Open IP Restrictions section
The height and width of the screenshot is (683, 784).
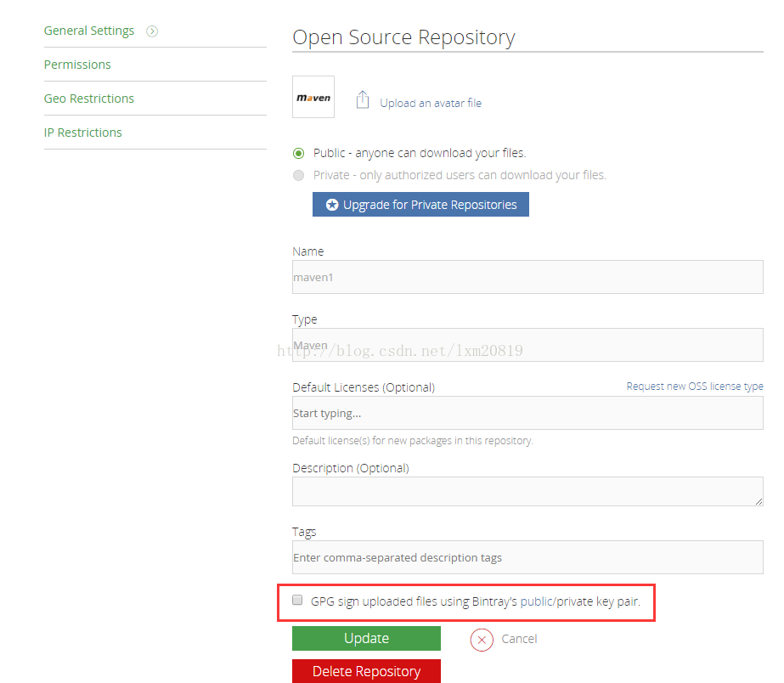tap(83, 133)
